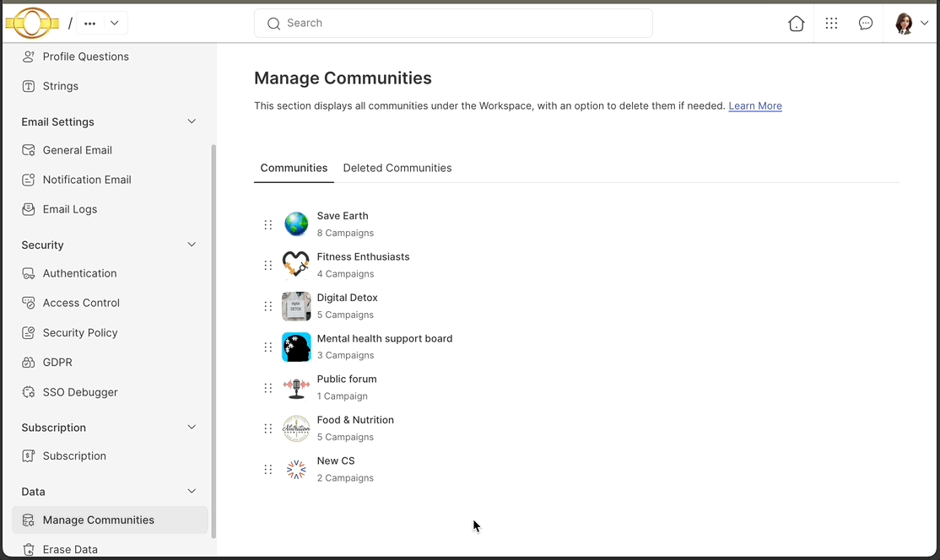
Task: Open the General Email settings icon
Action: tap(28, 150)
